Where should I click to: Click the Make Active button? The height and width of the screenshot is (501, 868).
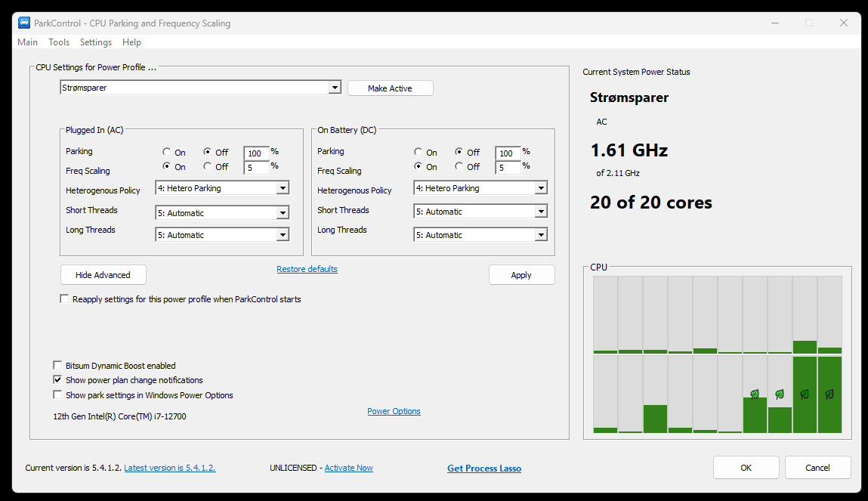[391, 88]
